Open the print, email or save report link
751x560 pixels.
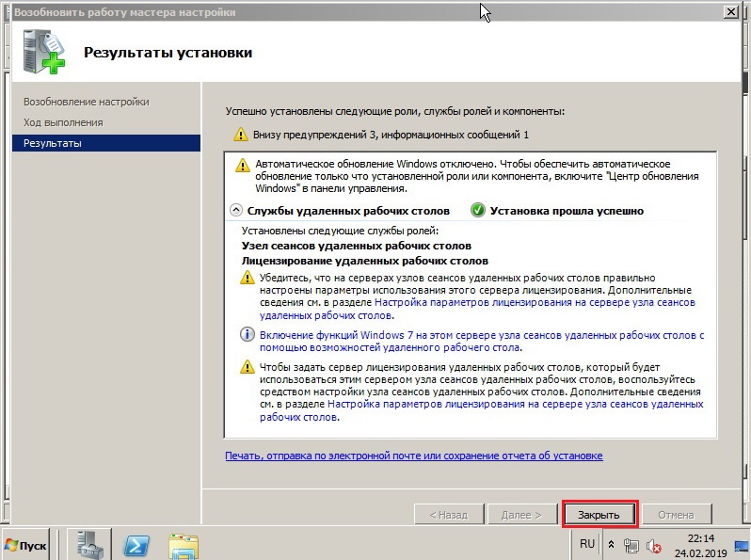click(413, 456)
